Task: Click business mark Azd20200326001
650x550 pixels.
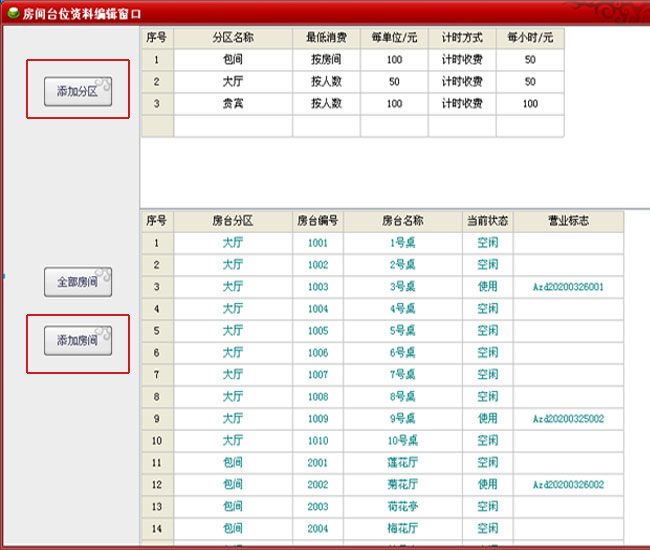Action: pos(568,287)
